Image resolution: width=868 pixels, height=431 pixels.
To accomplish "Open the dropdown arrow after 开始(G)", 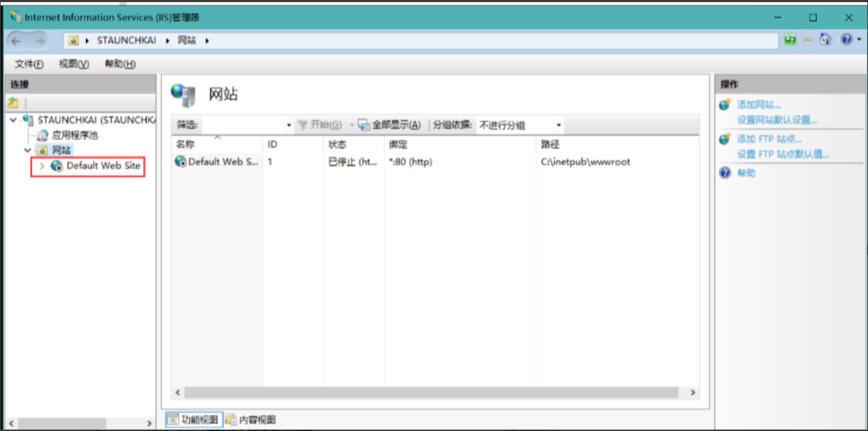I will pos(351,126).
